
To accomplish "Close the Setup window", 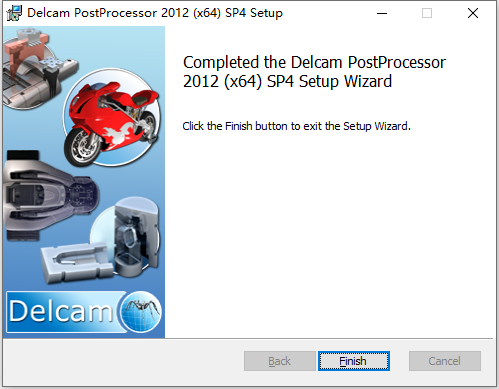I will (473, 13).
